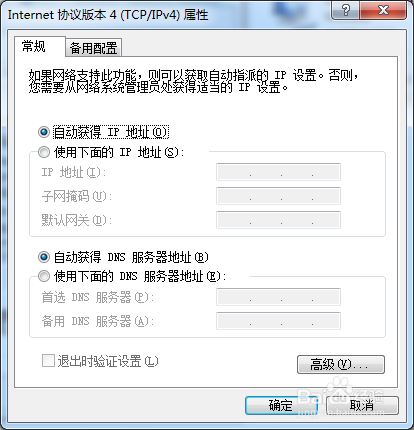The width and height of the screenshot is (414, 430).
Task: Click the 默认网关 input field
Action: tap(278, 220)
